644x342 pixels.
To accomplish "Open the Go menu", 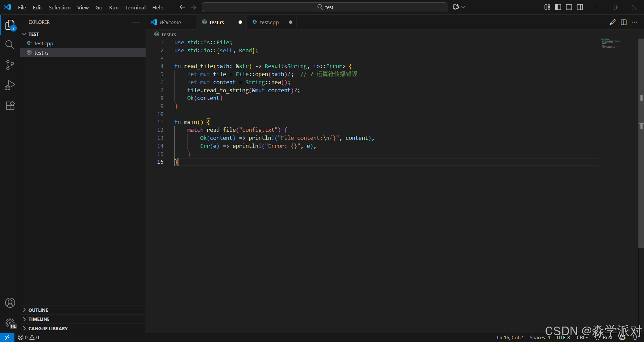I will [99, 7].
